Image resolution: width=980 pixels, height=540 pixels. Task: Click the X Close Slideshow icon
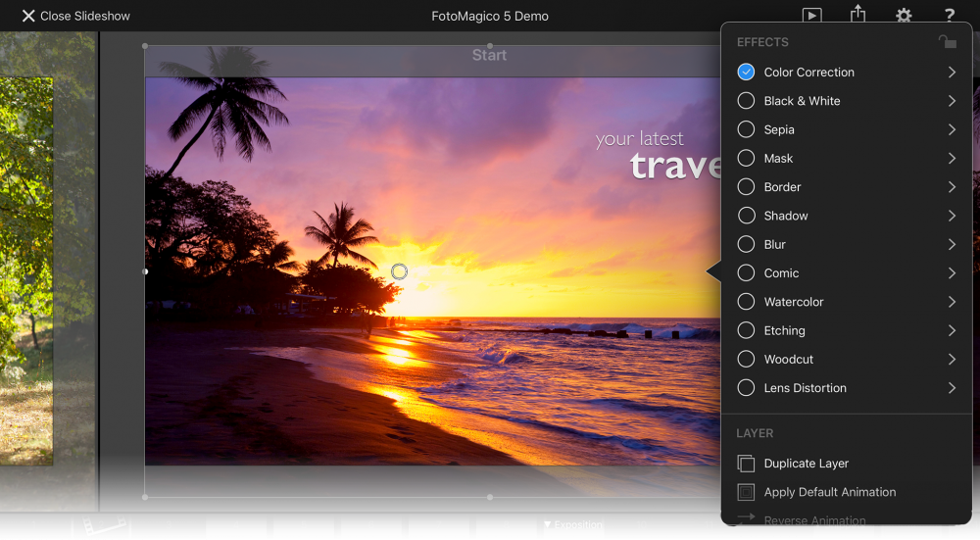point(28,16)
